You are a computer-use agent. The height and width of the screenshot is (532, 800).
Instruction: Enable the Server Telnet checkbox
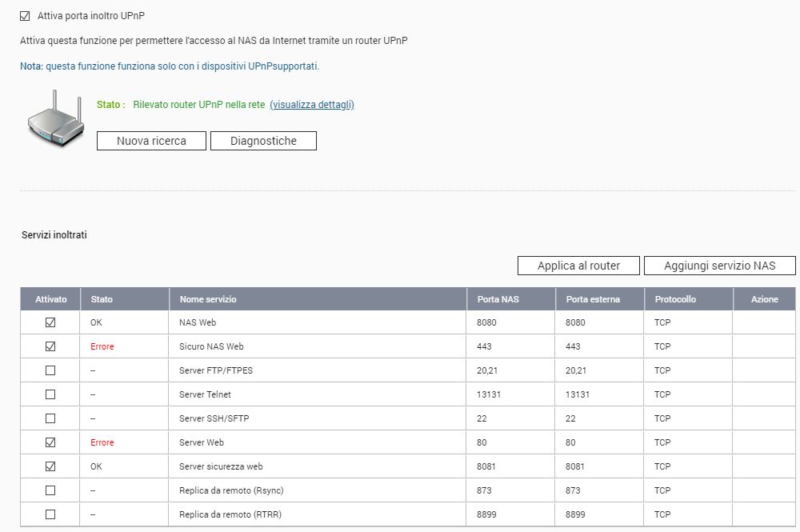(50, 394)
